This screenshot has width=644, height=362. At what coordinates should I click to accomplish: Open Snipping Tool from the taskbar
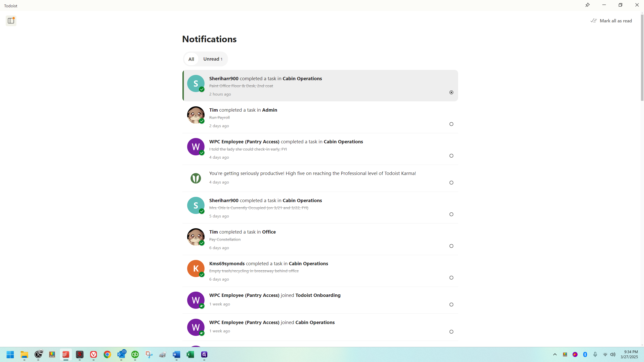149,354
